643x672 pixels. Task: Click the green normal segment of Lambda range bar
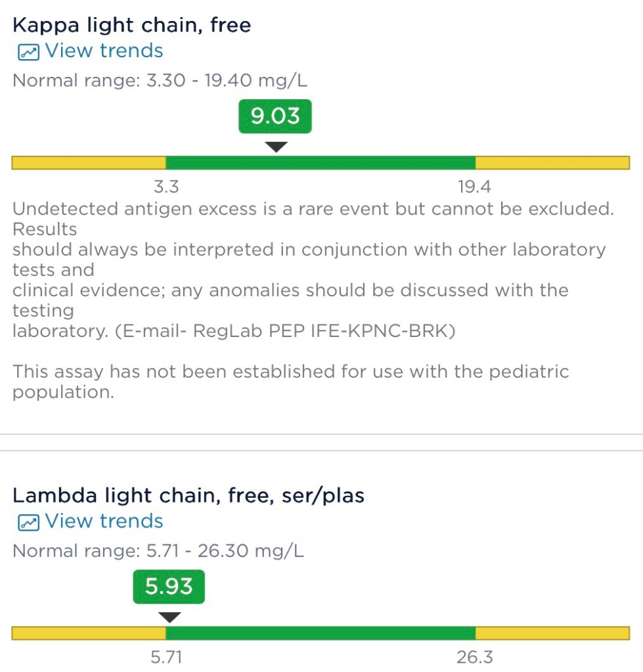click(320, 633)
